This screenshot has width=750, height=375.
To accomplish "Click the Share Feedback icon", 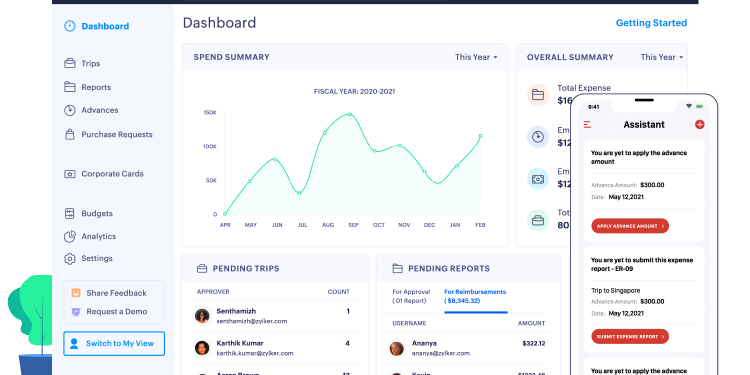I will (76, 293).
